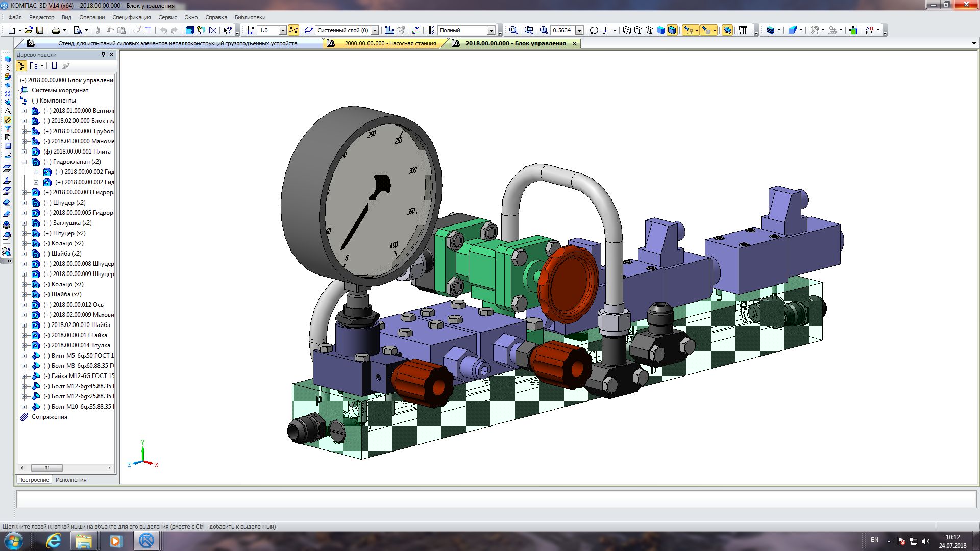Click the Open file folder icon
The height and width of the screenshot is (551, 980).
click(x=29, y=30)
